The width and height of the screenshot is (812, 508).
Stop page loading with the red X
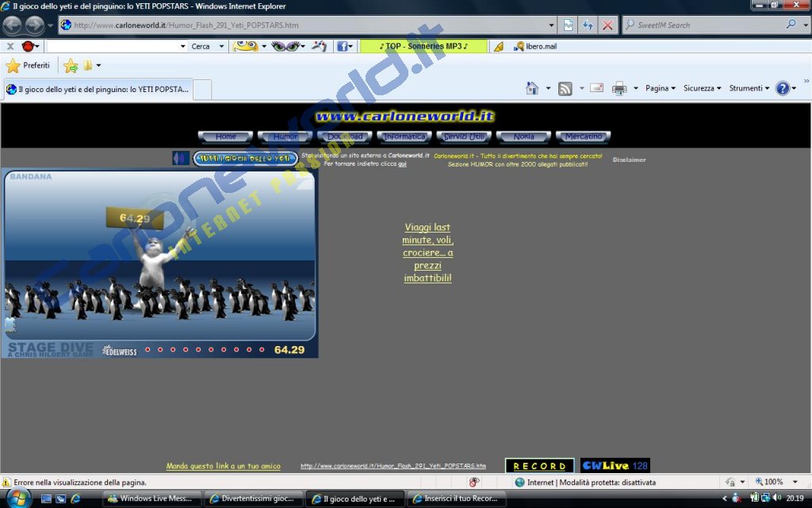point(607,25)
